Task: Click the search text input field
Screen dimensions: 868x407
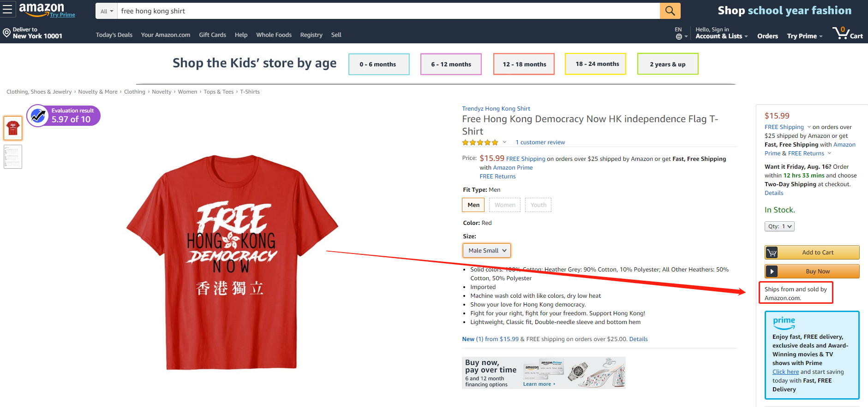Action: [388, 11]
